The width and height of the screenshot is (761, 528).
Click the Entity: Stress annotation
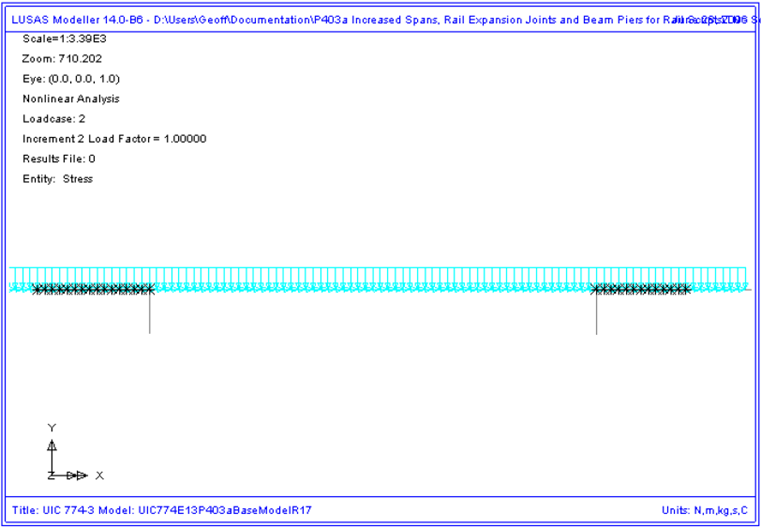coord(57,178)
